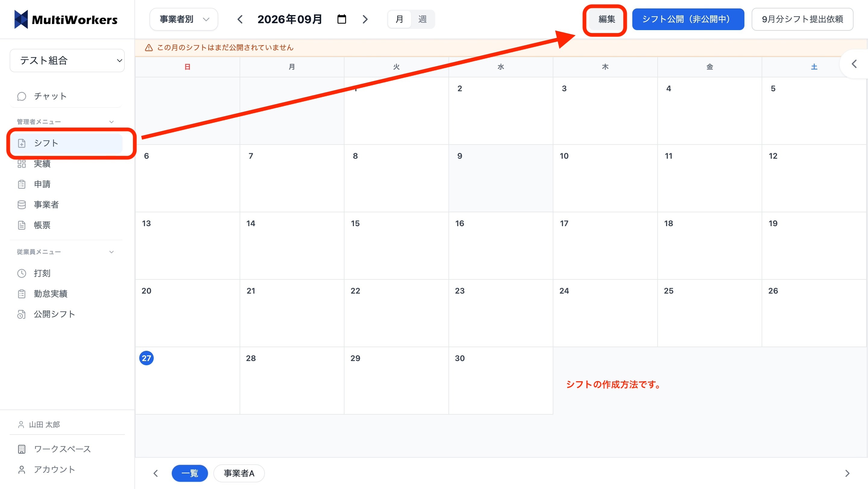Click the この月のシフトはまだ公開されていません notice
This screenshot has width=868, height=489.
(x=225, y=48)
